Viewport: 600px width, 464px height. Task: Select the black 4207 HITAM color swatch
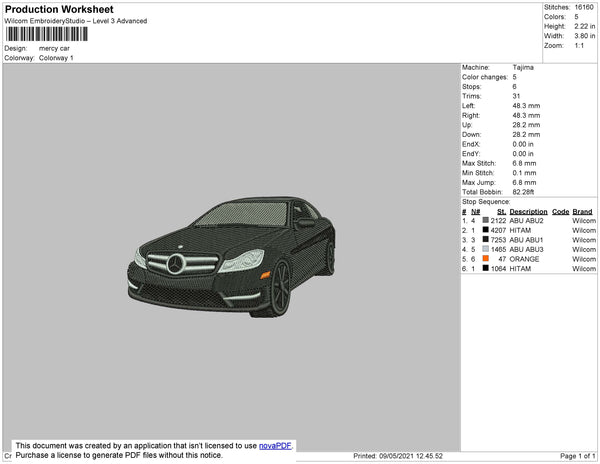486,230
